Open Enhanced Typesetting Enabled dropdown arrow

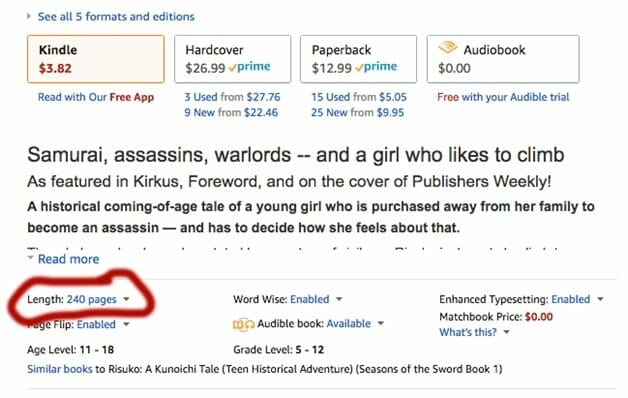pyautogui.click(x=600, y=299)
